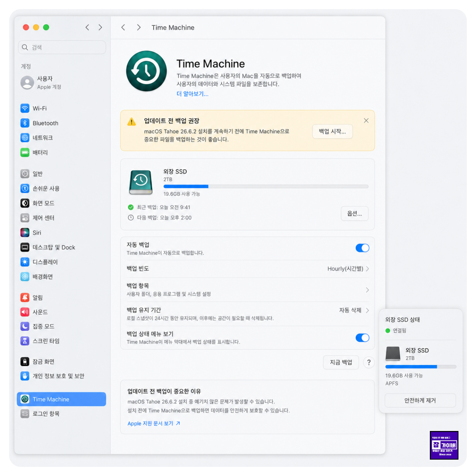Click the APFS format label
This screenshot has height=476, width=476.
pyautogui.click(x=392, y=383)
